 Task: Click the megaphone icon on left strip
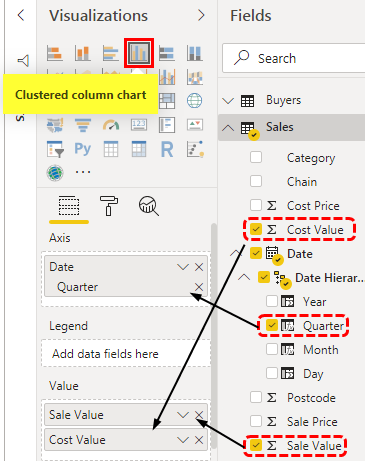coord(23,61)
